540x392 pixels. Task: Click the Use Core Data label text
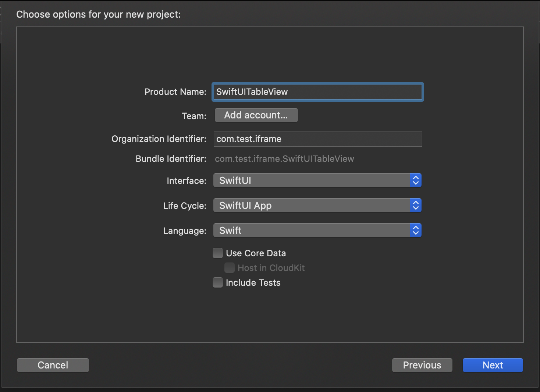click(x=256, y=253)
